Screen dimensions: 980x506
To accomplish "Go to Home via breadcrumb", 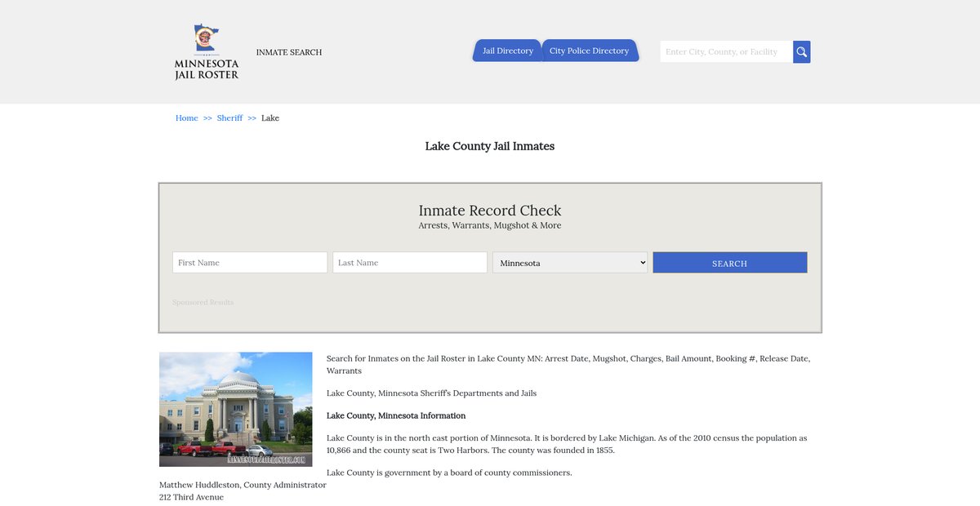I will pos(186,118).
